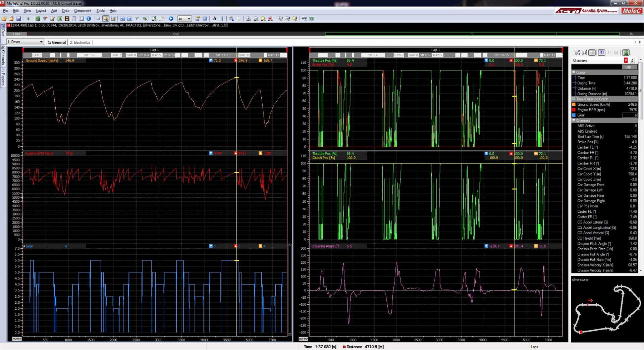The width and height of the screenshot is (644, 350).
Task: Open the "1: Driver" worksheet dropdown
Action: pyautogui.click(x=24, y=42)
